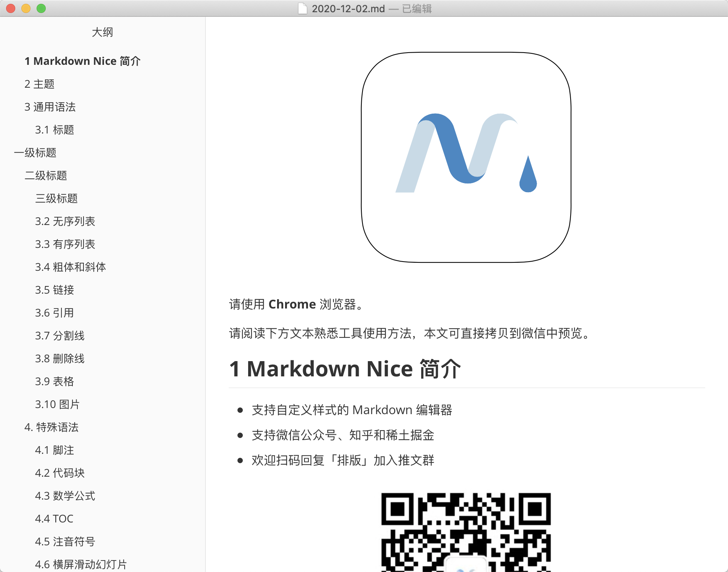Open section 3.4 粗体和斜体
This screenshot has width=728, height=572.
point(71,267)
